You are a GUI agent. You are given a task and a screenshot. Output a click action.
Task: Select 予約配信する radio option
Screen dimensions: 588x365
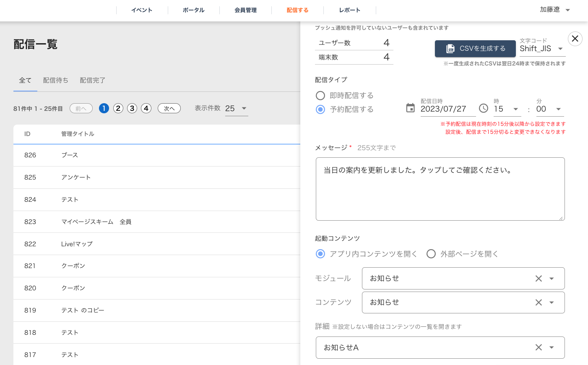320,109
